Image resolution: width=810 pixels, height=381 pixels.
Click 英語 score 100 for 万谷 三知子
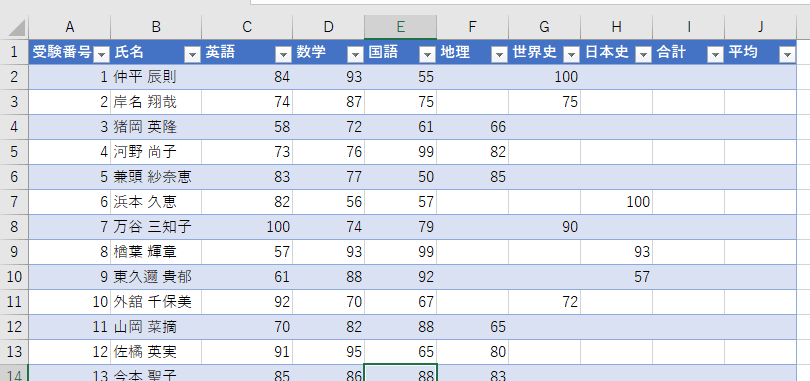(x=247, y=227)
